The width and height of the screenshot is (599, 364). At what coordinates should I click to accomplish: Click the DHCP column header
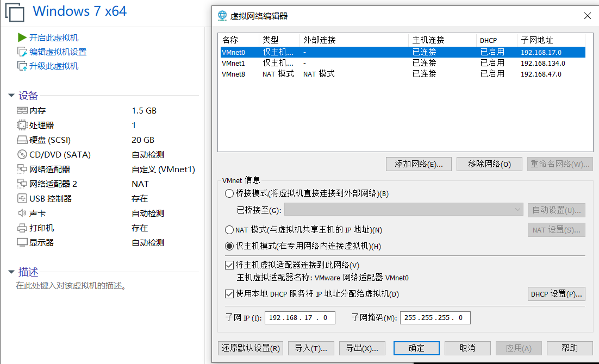(x=497, y=40)
